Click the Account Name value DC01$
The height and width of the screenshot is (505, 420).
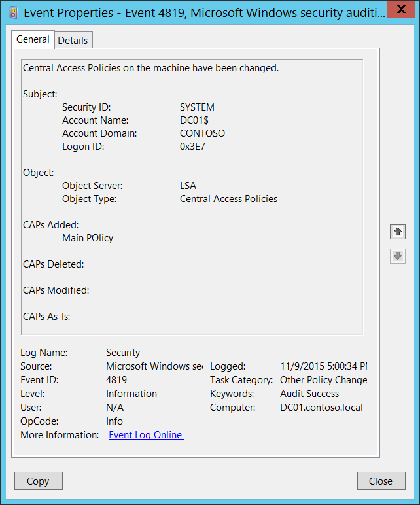(x=194, y=120)
